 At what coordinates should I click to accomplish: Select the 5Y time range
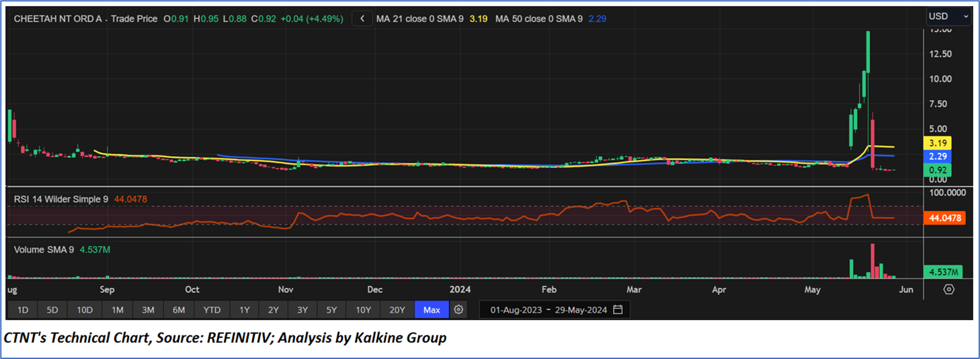(x=331, y=310)
